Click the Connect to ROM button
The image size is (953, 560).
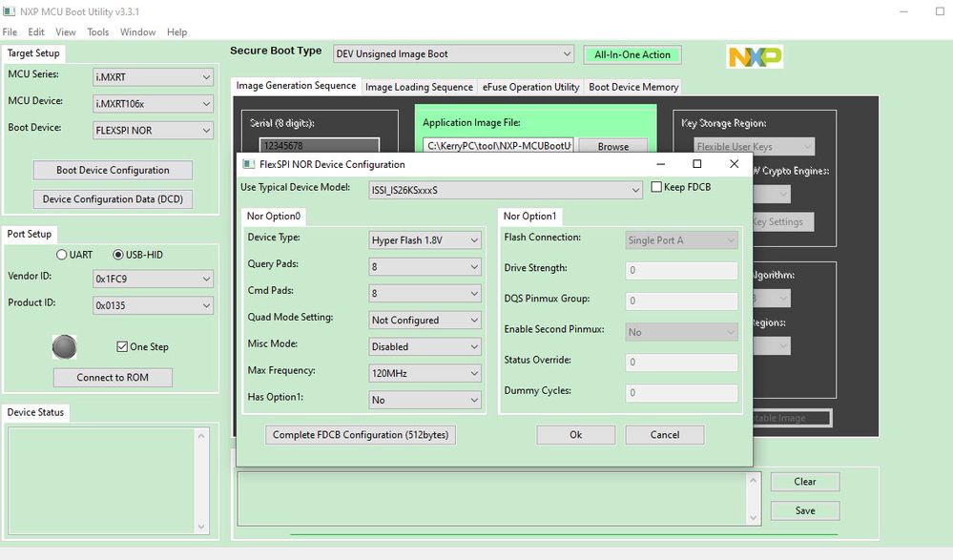pos(114,378)
